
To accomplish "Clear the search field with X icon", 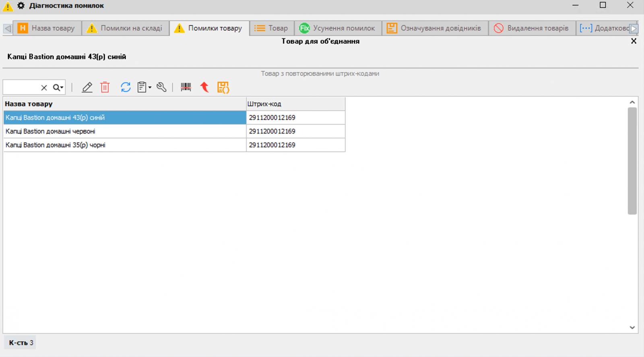I will (44, 88).
